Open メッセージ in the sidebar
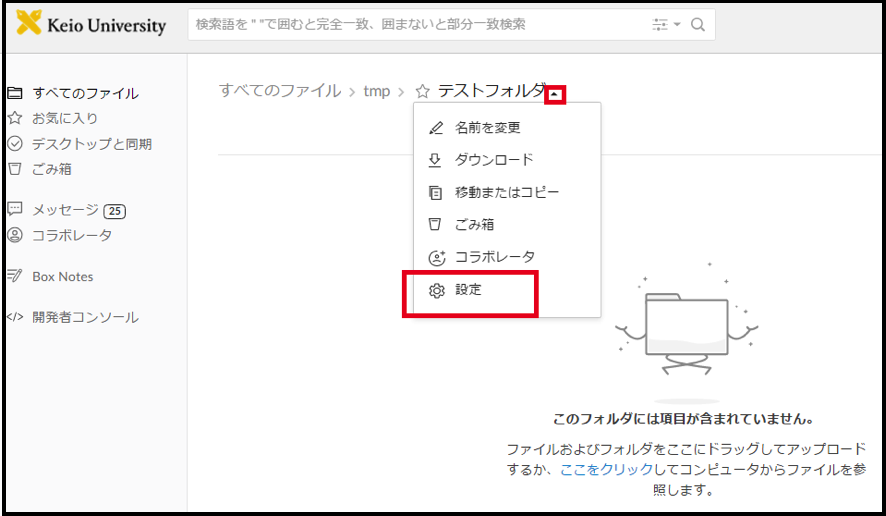 click(65, 210)
